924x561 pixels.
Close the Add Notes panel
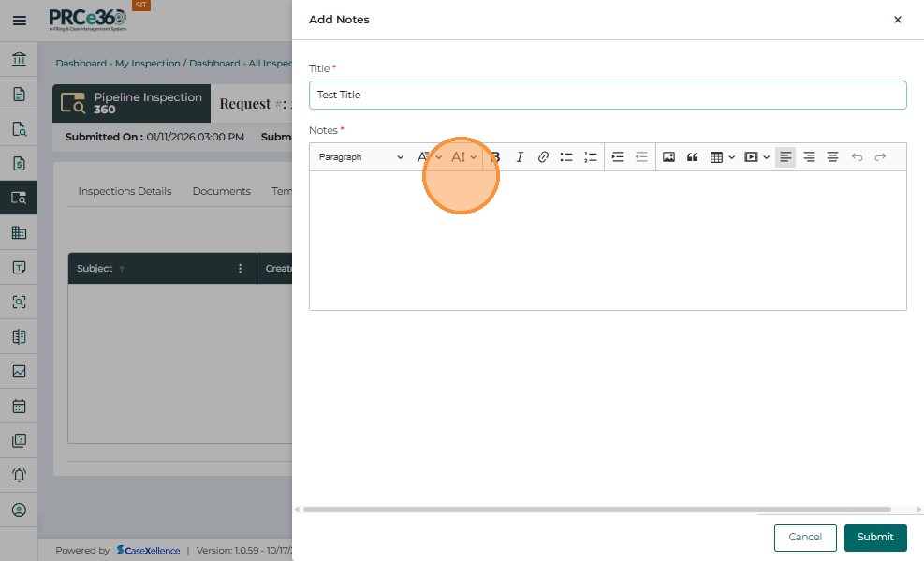[898, 20]
